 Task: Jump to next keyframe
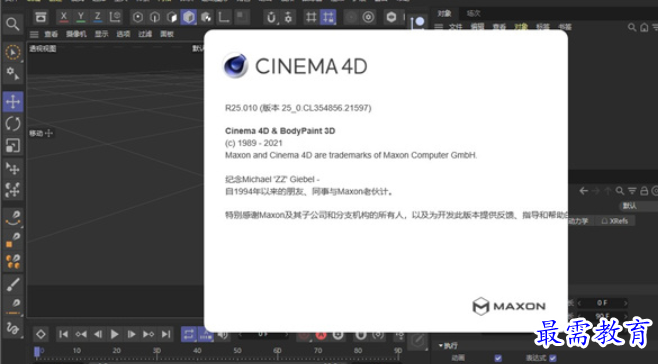point(149,334)
